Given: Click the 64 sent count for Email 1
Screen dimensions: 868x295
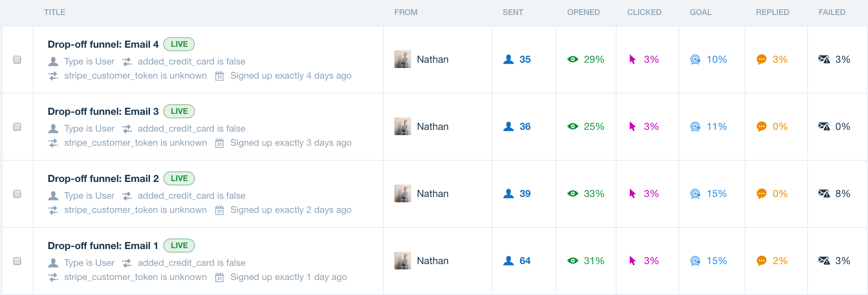Looking at the screenshot, I should [525, 261].
